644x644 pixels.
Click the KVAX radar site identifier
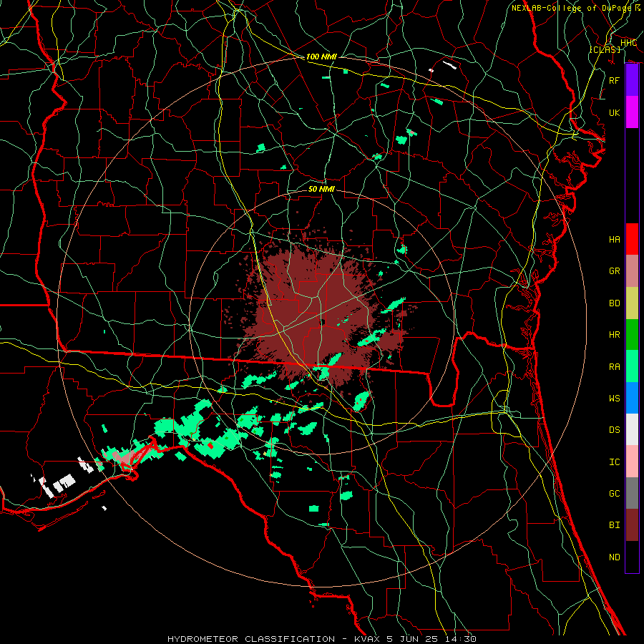(x=368, y=639)
